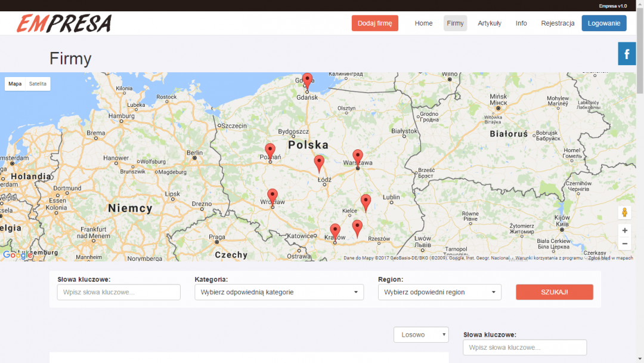The image size is (644, 363).
Task: Expand the Losowo sorting dropdown
Action: tap(421, 335)
